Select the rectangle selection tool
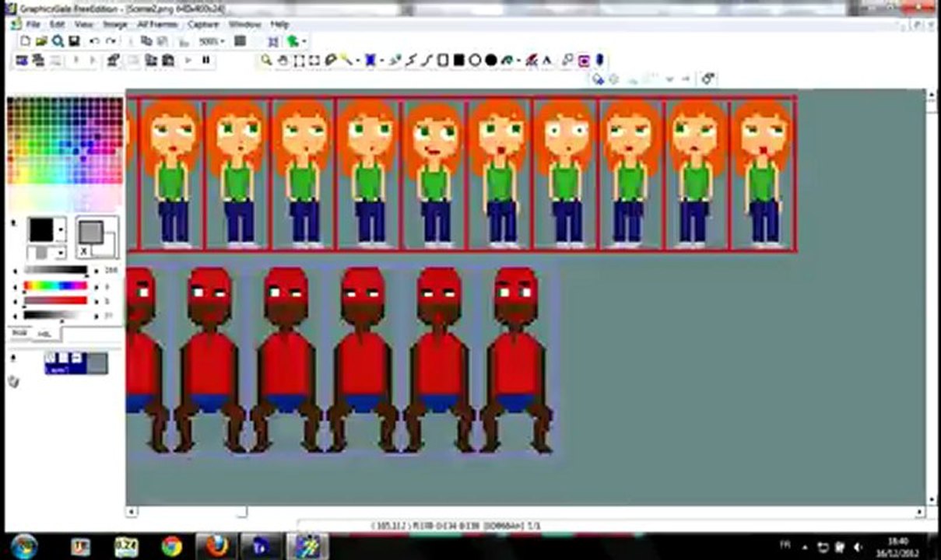Image resolution: width=941 pixels, height=560 pixels. [298, 60]
